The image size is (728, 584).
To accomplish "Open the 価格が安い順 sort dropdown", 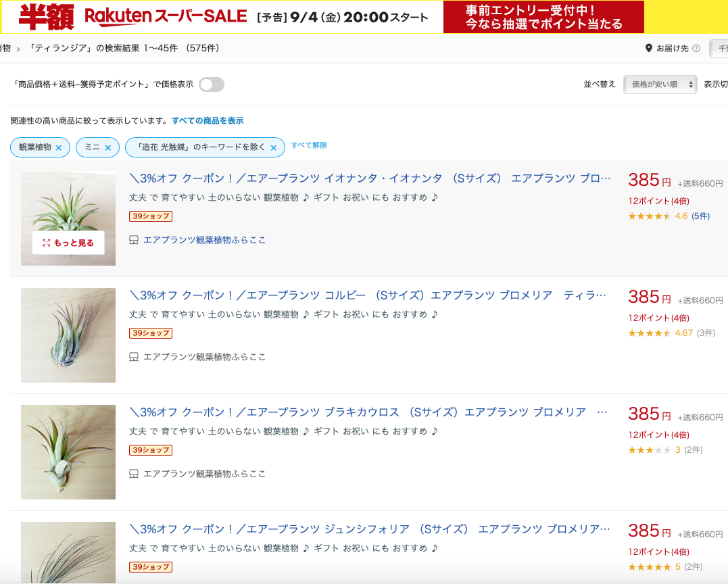I will pos(660,84).
